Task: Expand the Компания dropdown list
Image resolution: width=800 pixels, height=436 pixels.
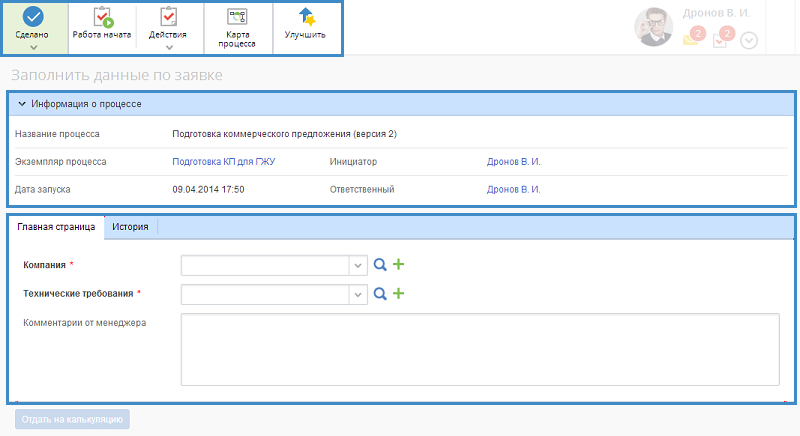Action: click(359, 265)
